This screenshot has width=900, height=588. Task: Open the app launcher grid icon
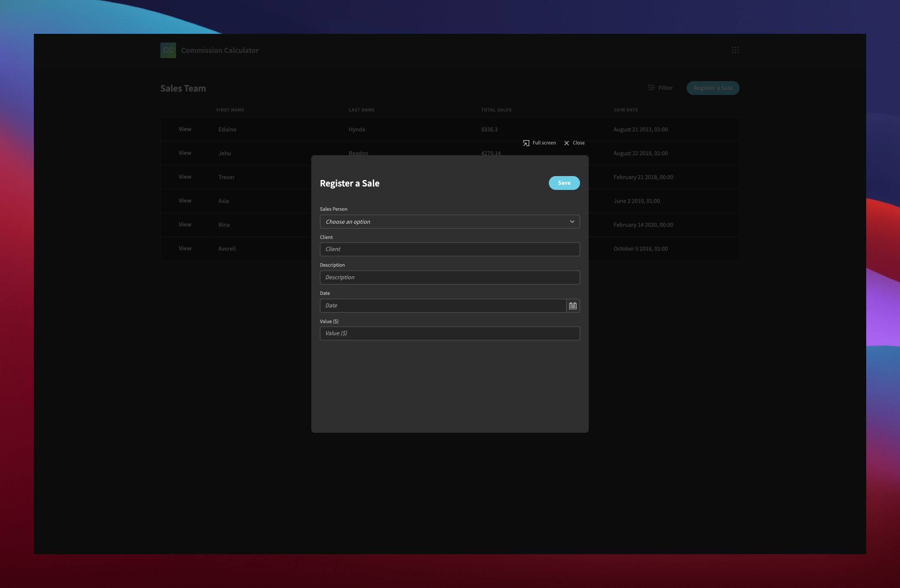point(736,50)
